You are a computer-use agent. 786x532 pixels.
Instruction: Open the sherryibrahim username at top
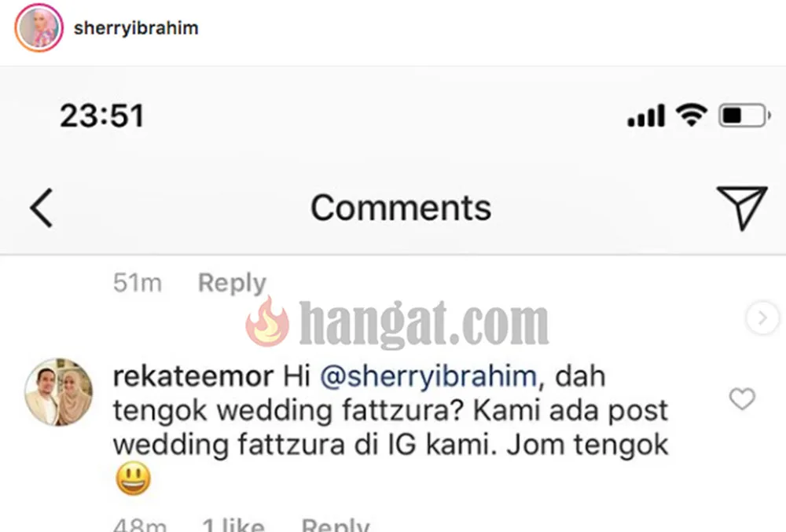(136, 28)
